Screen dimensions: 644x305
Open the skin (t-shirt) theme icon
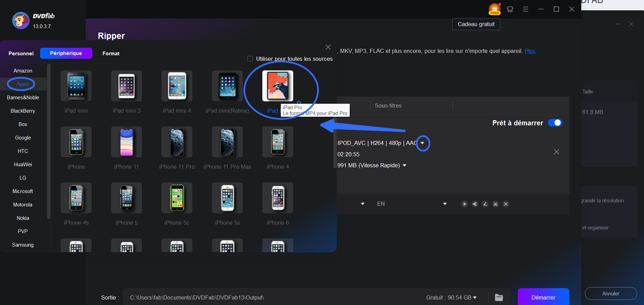pos(510,9)
